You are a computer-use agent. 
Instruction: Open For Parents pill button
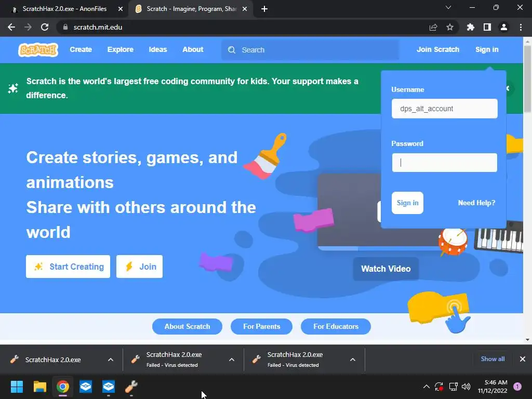(x=262, y=326)
